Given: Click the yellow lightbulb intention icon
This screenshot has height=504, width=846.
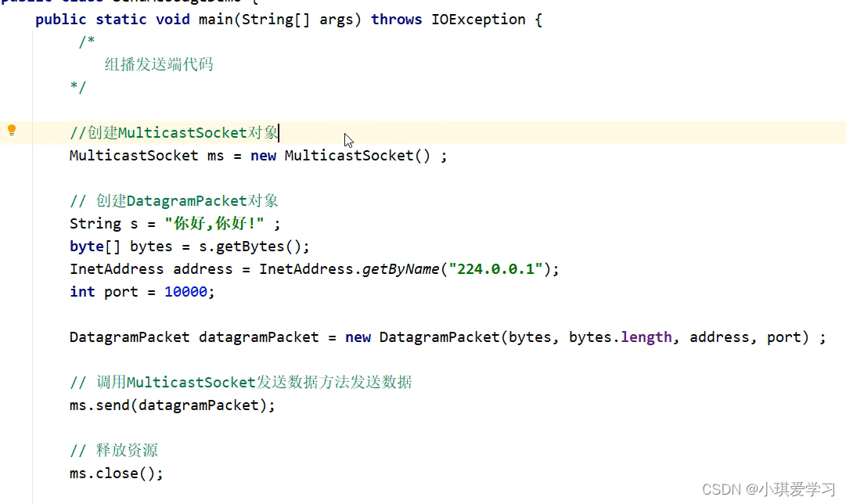Looking at the screenshot, I should coord(11,130).
